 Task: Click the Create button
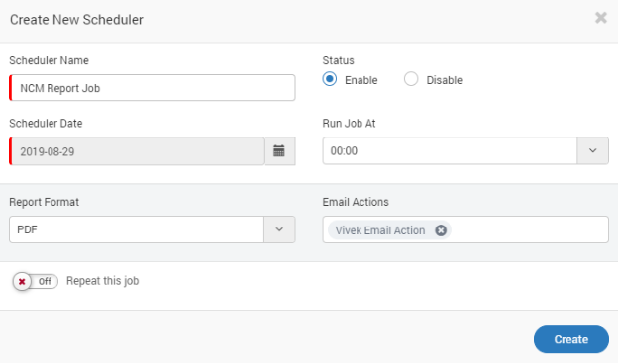(x=571, y=339)
